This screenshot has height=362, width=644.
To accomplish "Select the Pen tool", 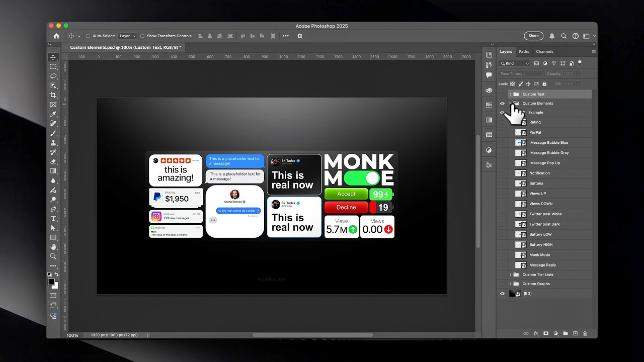I will [53, 209].
